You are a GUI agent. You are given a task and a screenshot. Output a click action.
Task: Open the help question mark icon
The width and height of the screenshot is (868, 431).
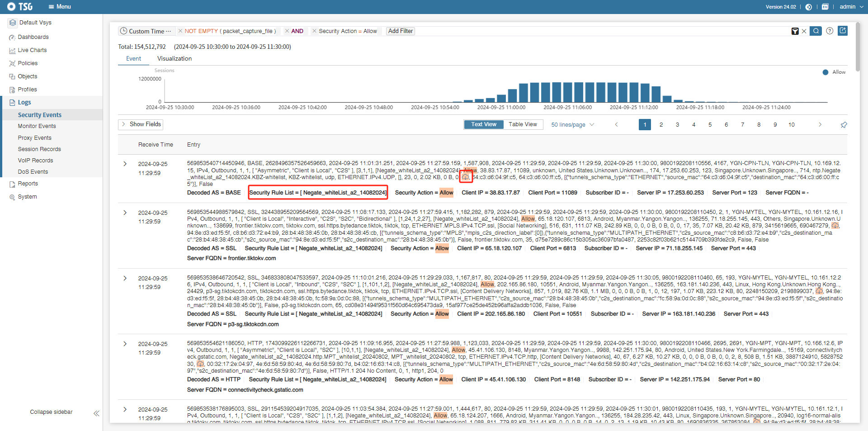830,31
